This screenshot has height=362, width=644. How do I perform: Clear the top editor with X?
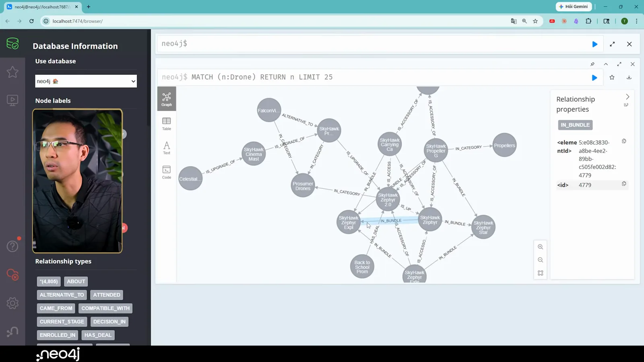click(630, 44)
